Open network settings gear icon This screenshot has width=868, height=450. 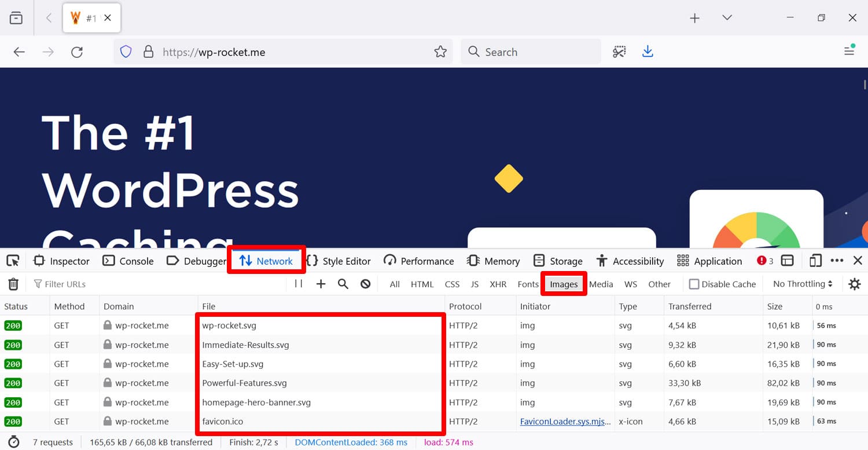point(854,284)
